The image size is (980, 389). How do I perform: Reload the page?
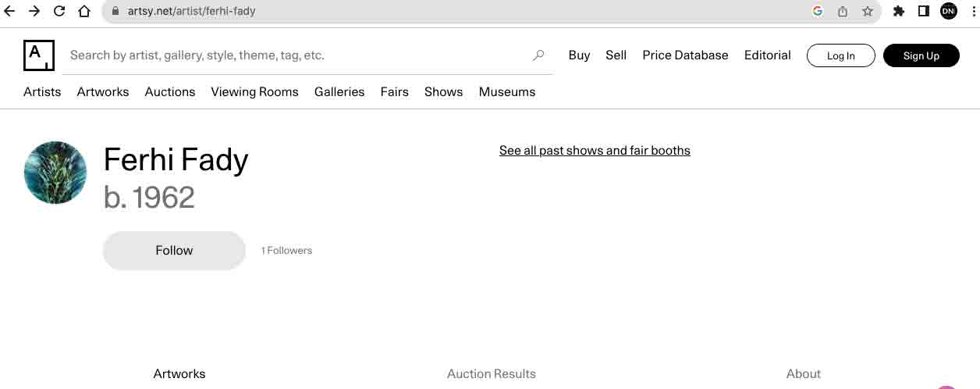[59, 11]
